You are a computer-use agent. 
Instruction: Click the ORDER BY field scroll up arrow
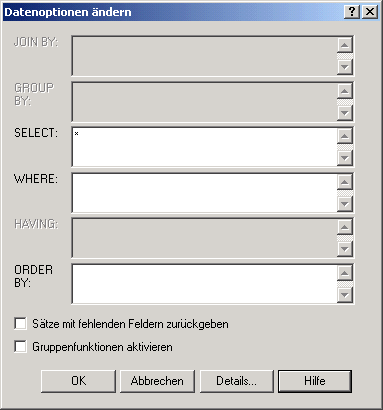tap(345, 273)
